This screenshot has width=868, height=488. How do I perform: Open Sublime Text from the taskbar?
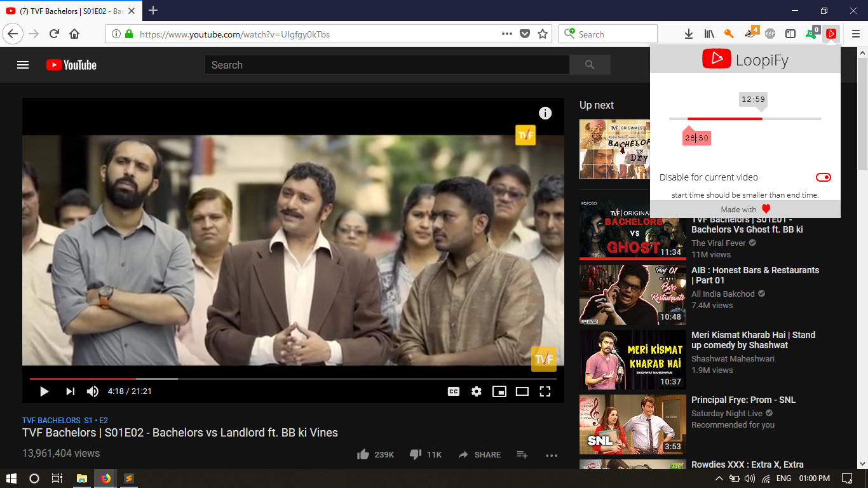pos(129,478)
